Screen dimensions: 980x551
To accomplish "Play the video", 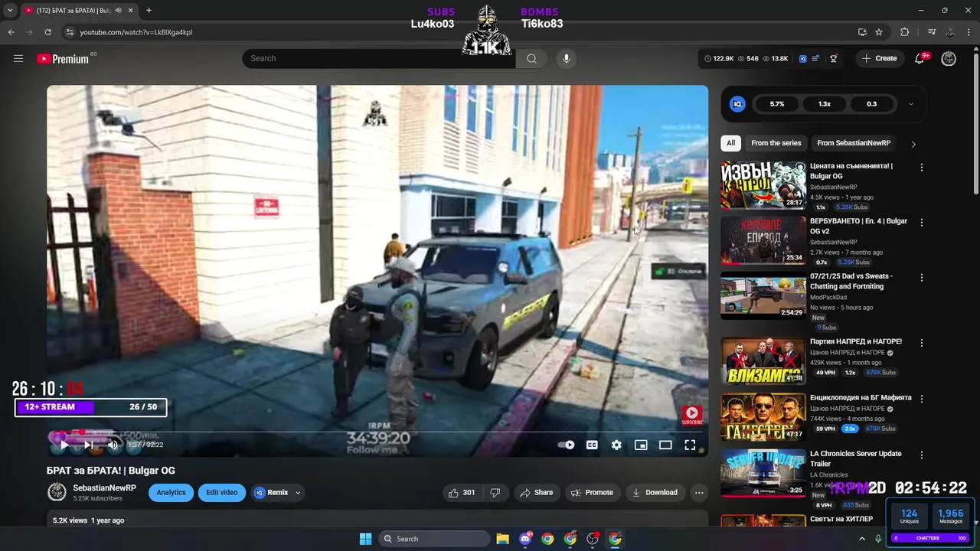I will point(64,445).
